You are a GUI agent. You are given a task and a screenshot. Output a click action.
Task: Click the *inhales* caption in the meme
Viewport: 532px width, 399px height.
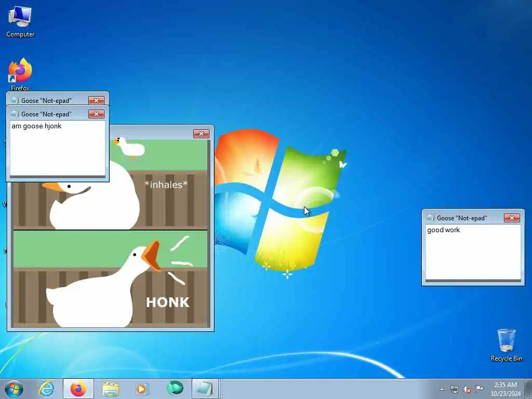click(166, 184)
